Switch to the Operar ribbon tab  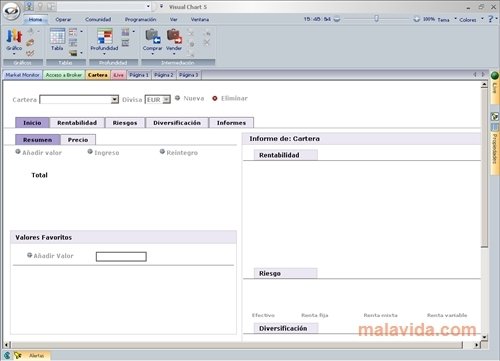click(x=63, y=19)
